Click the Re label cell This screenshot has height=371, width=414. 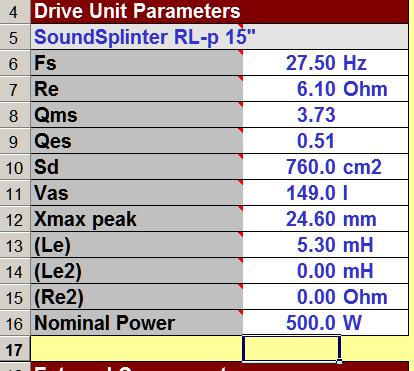click(137, 89)
